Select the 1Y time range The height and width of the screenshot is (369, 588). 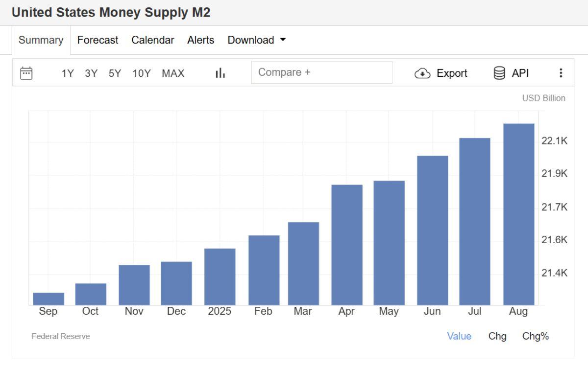[67, 73]
